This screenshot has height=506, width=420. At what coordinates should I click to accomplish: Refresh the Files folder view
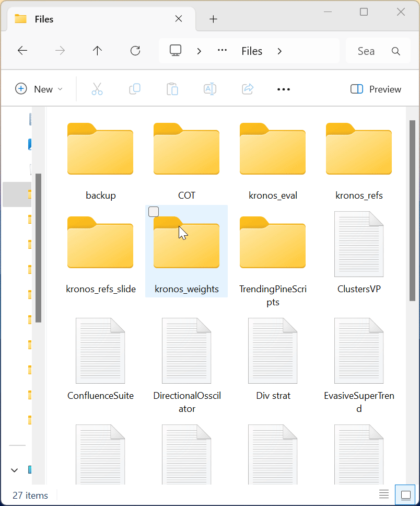135,51
